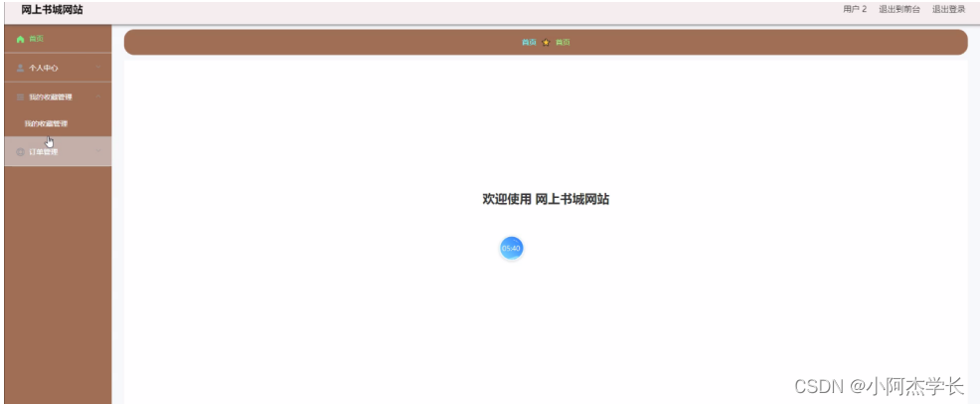This screenshot has width=980, height=405.
Task: Click the 欢迎使用 网上书城网站 welcome heading
Action: pyautogui.click(x=545, y=199)
